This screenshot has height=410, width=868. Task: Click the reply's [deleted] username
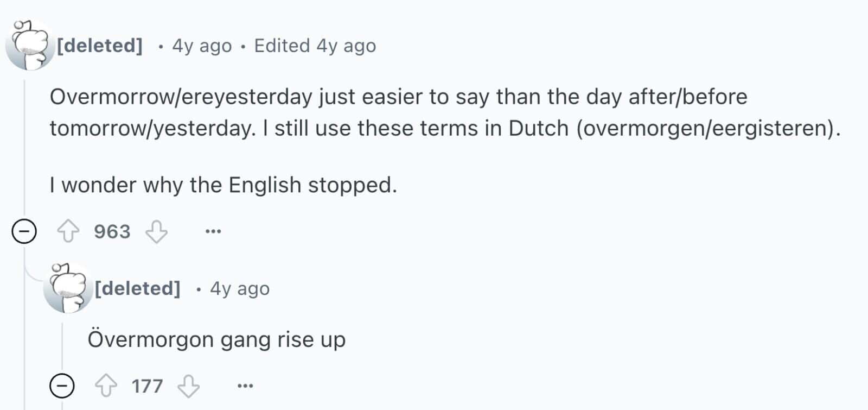pos(137,288)
